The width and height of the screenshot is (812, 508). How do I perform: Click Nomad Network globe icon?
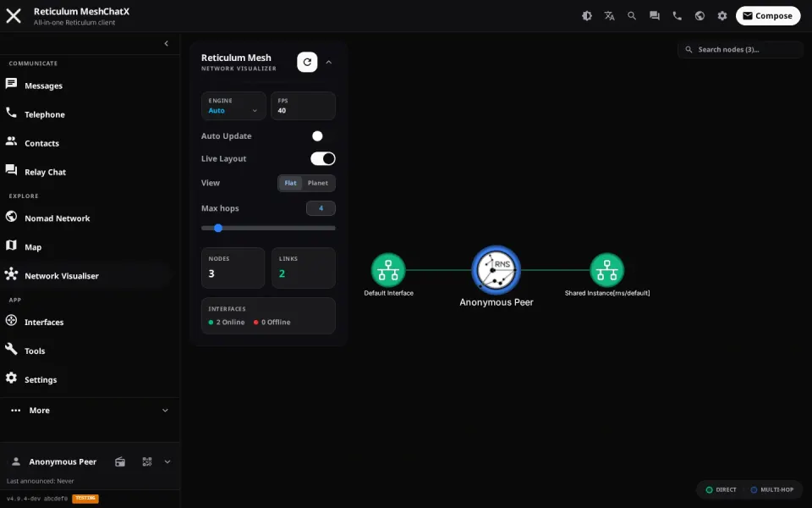pos(11,217)
